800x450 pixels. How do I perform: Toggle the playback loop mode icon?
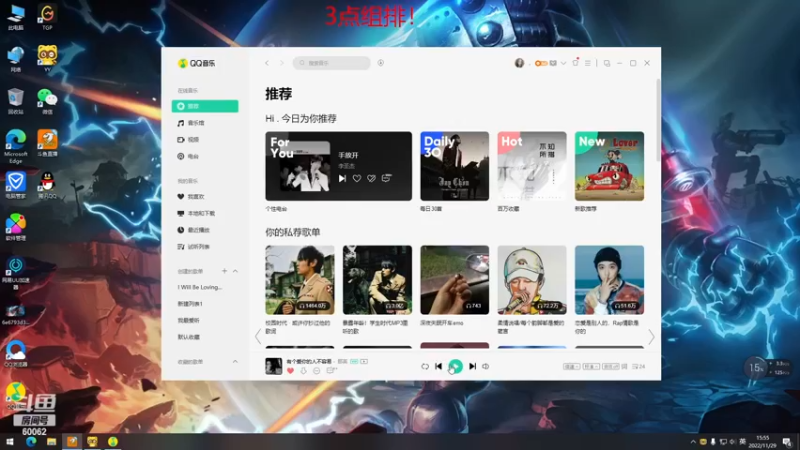click(x=425, y=366)
